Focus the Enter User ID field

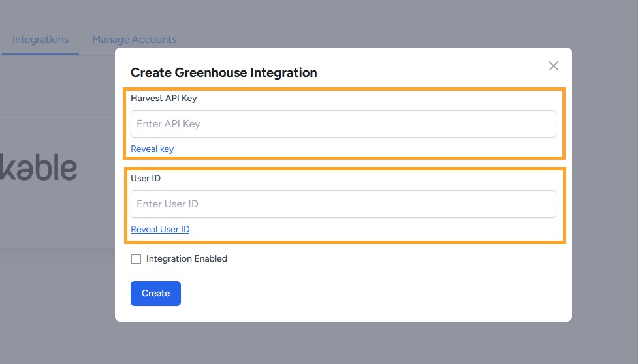tap(343, 204)
